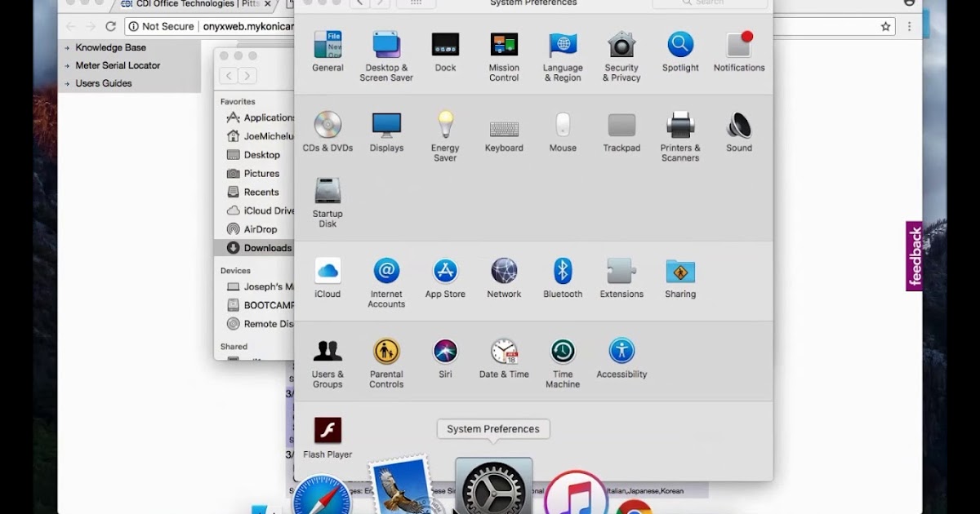Screen dimensions: 980x514
Task: Click System Preferences gear in Dock
Action: [x=493, y=487]
